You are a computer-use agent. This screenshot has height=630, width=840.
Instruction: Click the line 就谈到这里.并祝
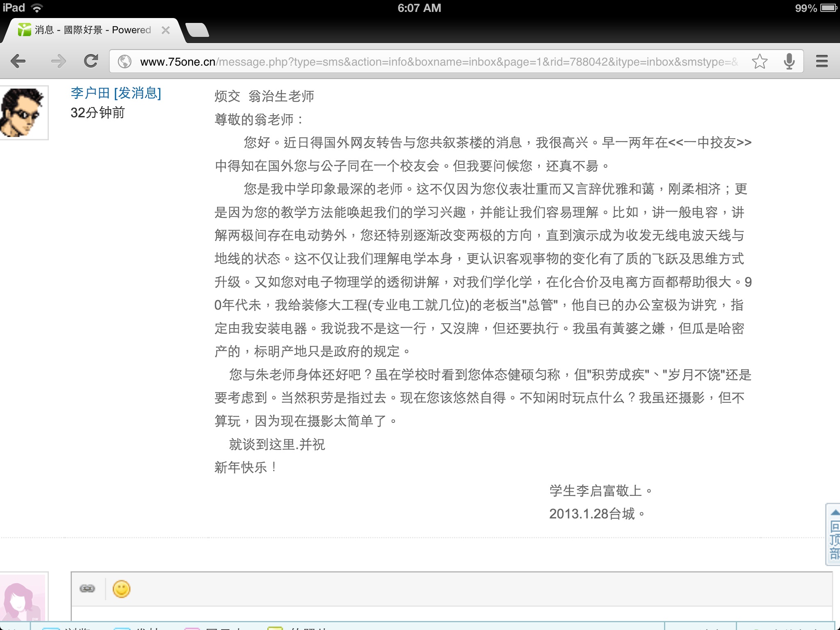click(x=277, y=444)
